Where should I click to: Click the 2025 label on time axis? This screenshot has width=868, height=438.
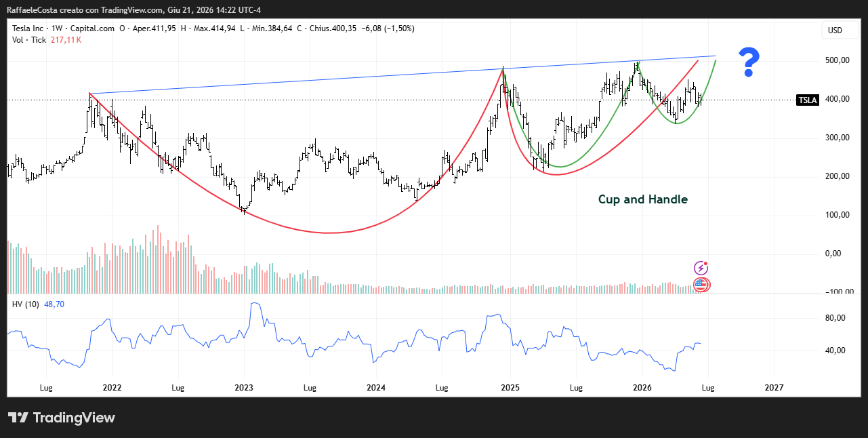510,388
